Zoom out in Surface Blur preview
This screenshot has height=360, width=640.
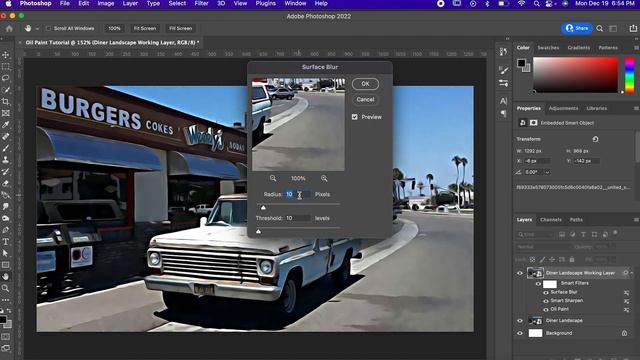pos(273,178)
